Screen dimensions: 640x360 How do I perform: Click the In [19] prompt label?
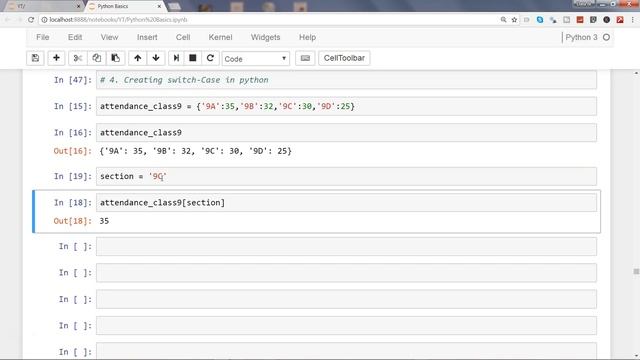pos(73,176)
